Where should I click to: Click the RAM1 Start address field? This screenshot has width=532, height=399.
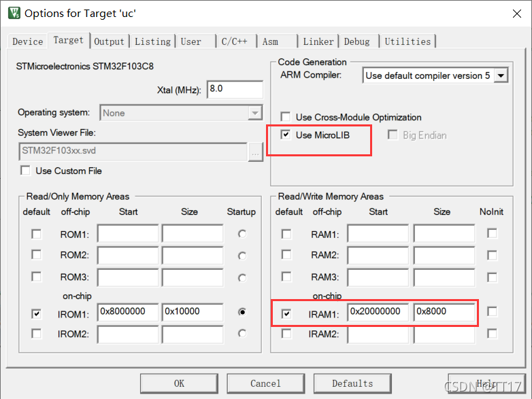tap(378, 233)
